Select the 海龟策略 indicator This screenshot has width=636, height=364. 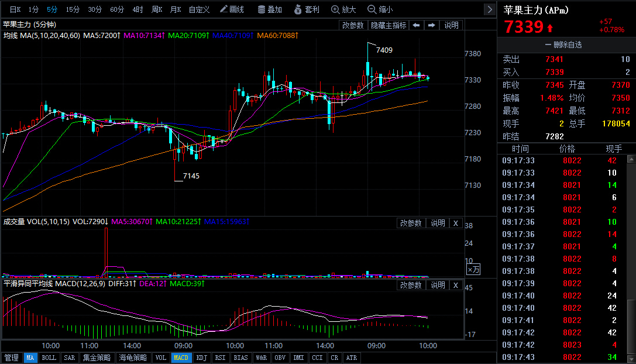point(133,358)
